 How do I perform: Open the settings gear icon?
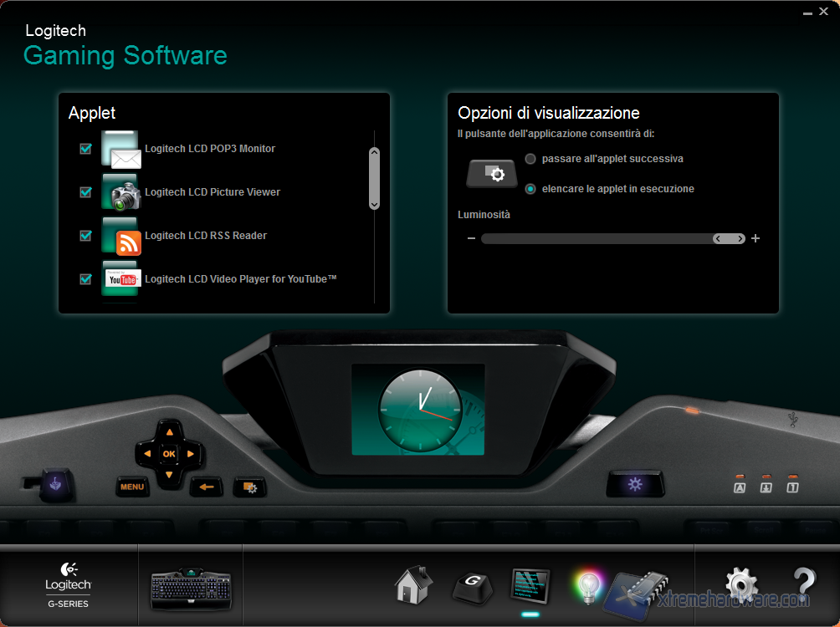(x=741, y=585)
